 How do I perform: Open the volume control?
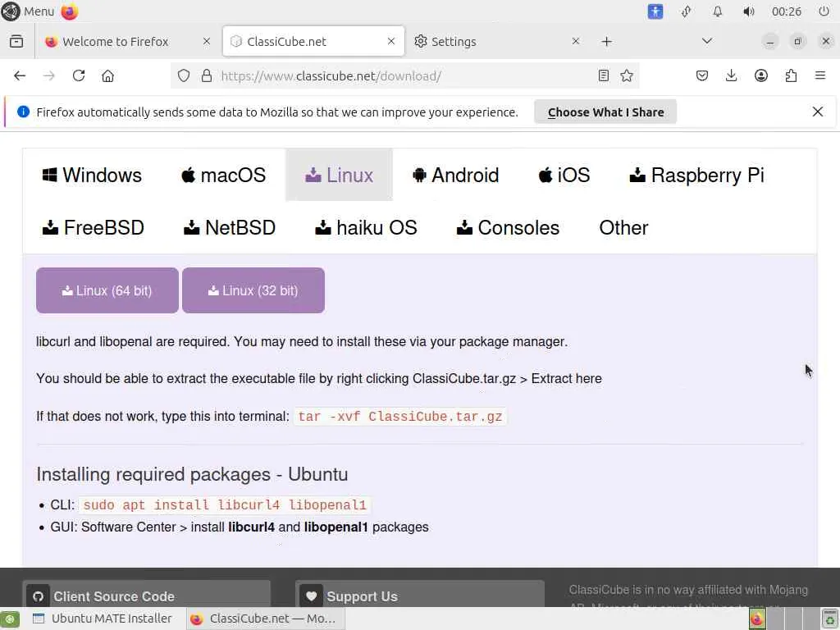point(748,11)
